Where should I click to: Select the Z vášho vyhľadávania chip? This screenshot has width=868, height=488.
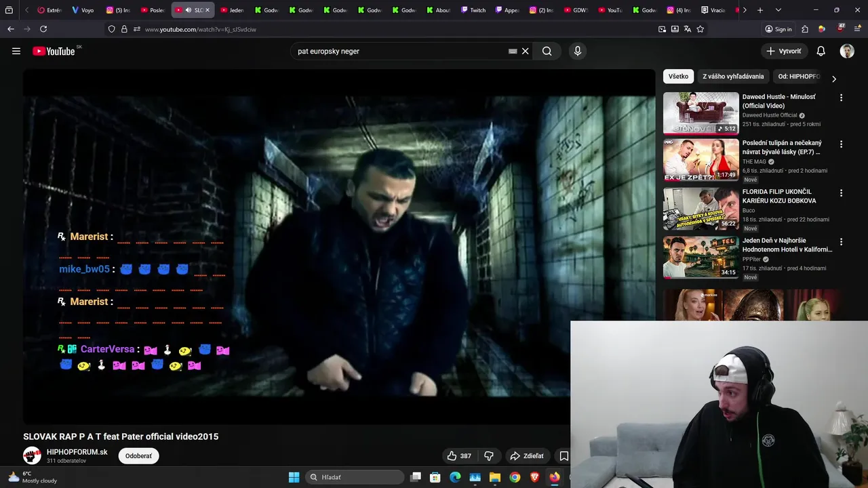pyautogui.click(x=733, y=77)
